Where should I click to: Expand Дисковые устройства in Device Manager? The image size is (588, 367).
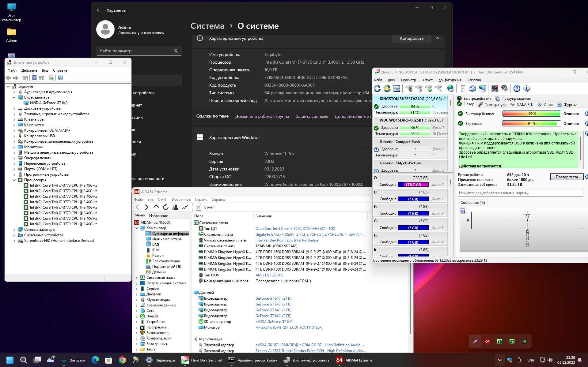[x=14, y=108]
